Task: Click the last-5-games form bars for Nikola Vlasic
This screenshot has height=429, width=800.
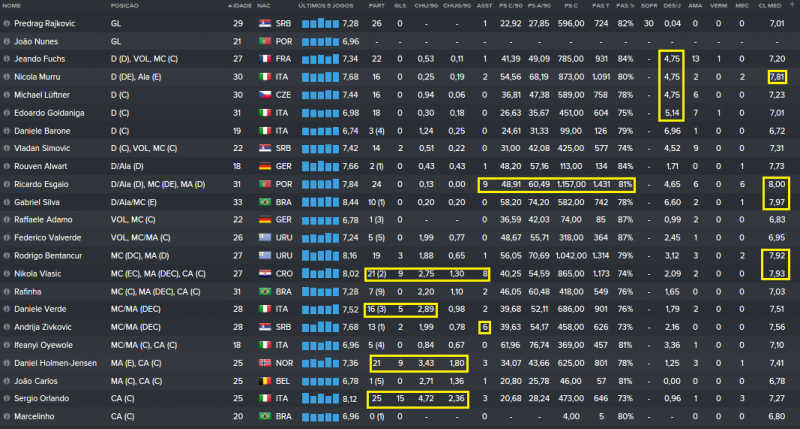Action: [x=320, y=273]
